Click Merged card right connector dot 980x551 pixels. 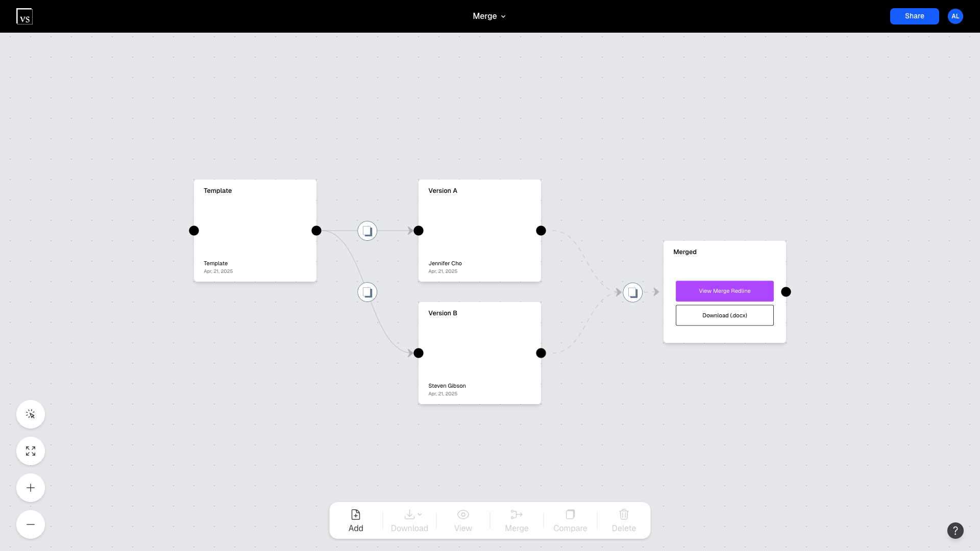(786, 292)
